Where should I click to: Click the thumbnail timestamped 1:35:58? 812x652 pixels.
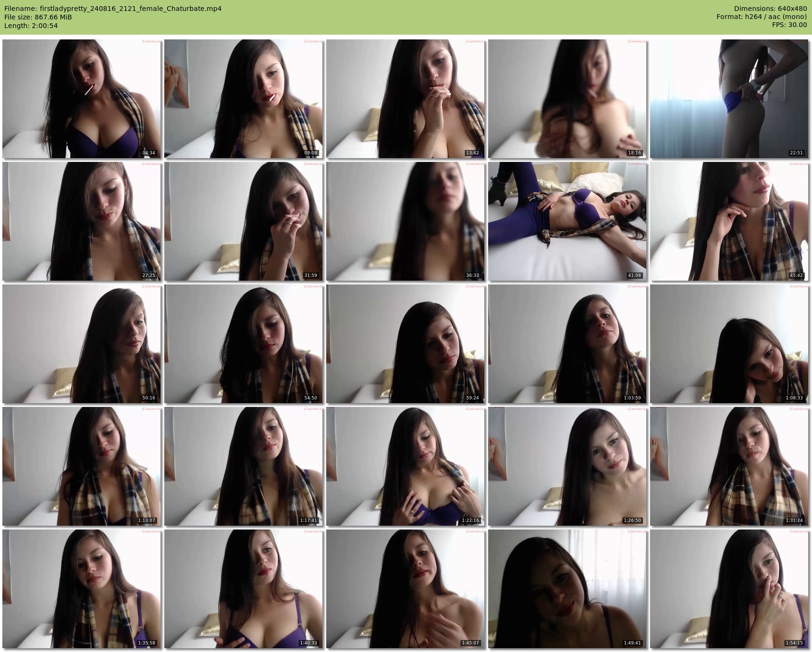[82, 589]
